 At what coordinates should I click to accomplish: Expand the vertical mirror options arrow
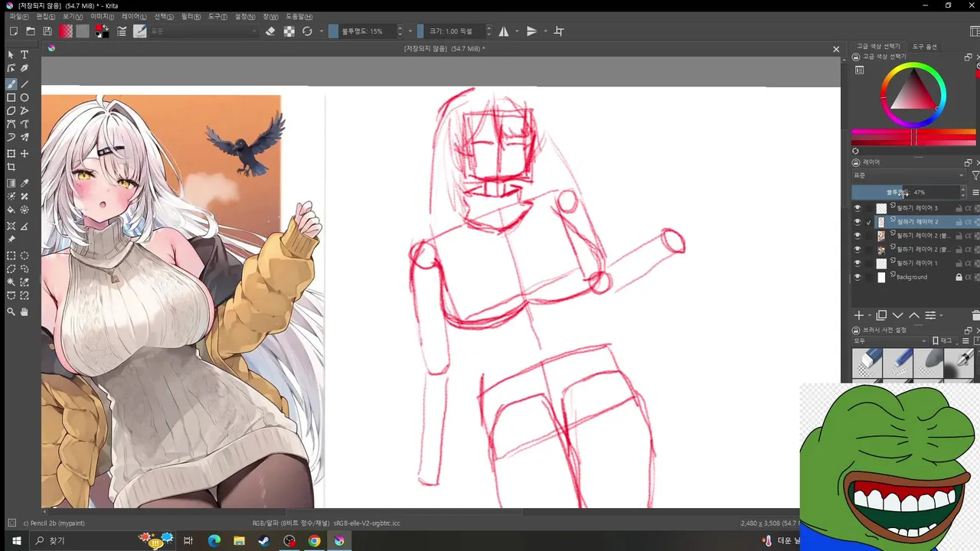pyautogui.click(x=545, y=31)
